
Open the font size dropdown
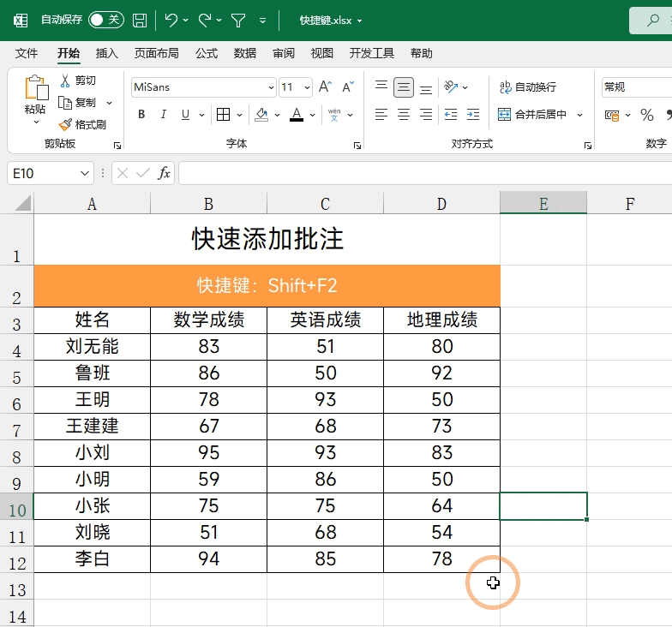click(307, 87)
